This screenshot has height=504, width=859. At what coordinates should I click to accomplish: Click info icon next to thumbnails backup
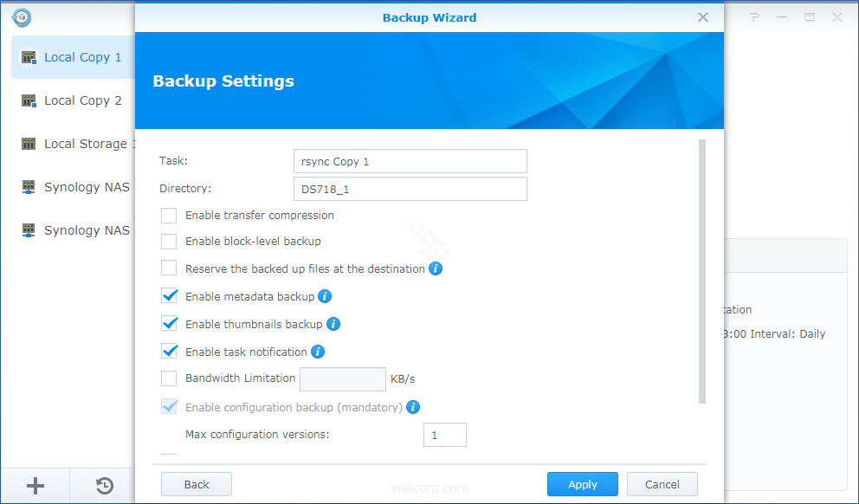[333, 324]
